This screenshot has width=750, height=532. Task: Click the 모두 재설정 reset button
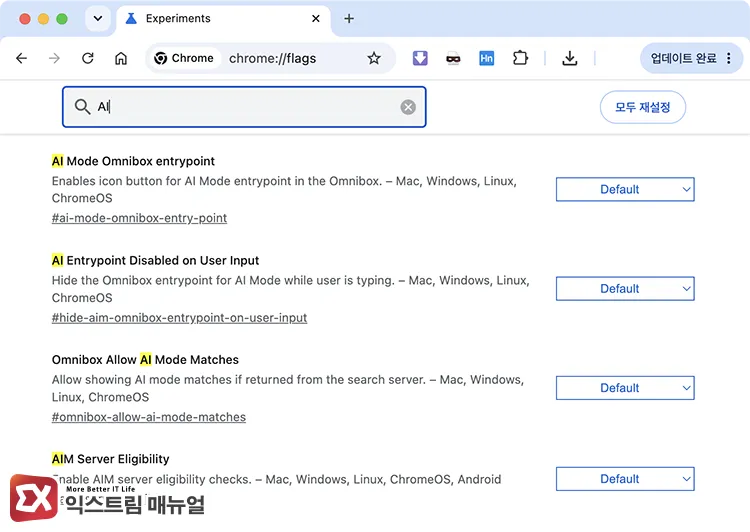642,107
